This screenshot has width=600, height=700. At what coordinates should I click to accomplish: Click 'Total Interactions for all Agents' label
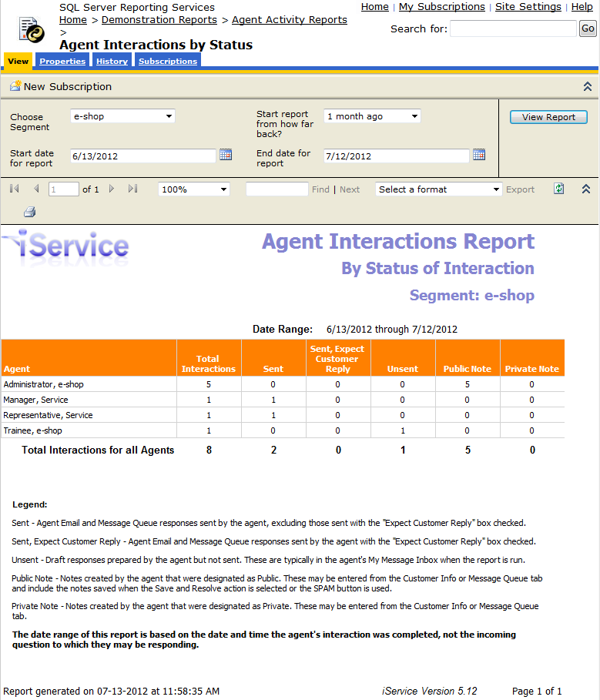[98, 450]
